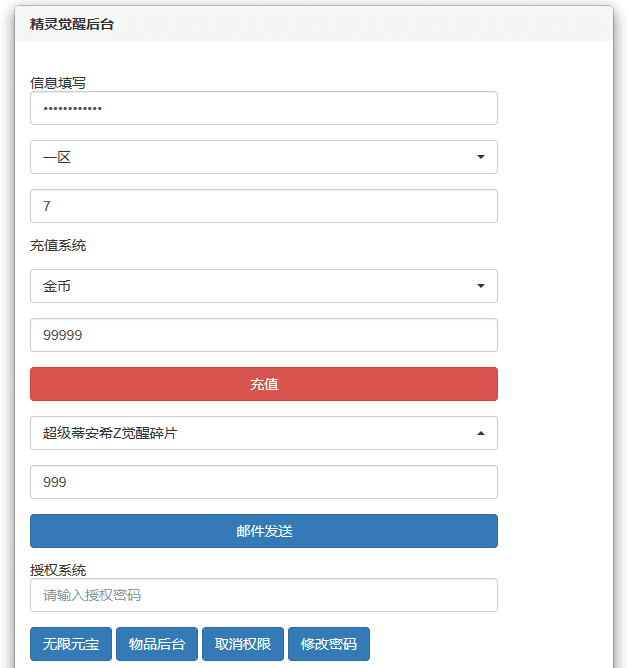Click the 精灵觉醒后台 panel title

pos(72,24)
